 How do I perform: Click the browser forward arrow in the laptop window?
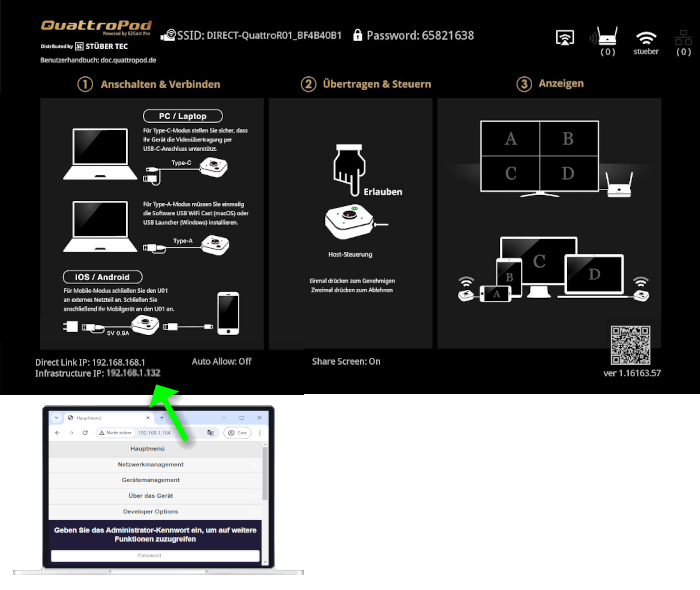click(x=71, y=432)
